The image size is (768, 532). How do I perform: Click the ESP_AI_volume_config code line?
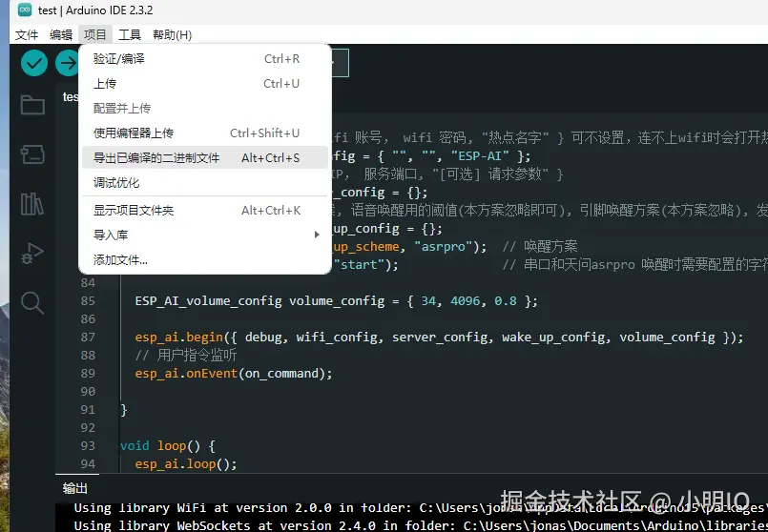(336, 301)
